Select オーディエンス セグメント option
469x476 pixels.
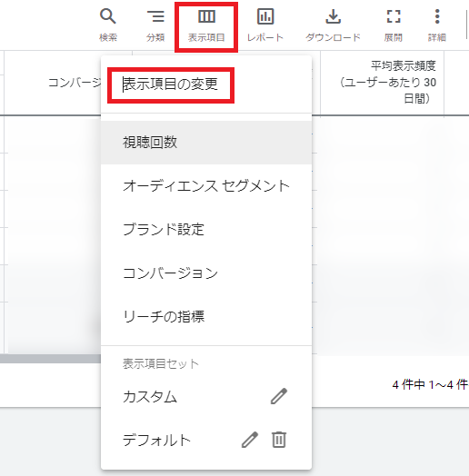point(206,186)
